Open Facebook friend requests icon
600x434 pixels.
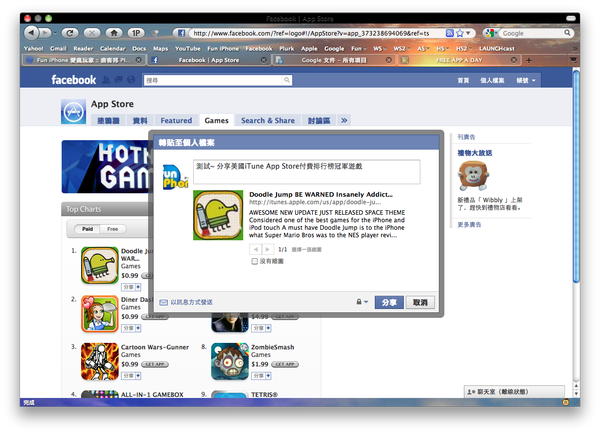coord(106,80)
